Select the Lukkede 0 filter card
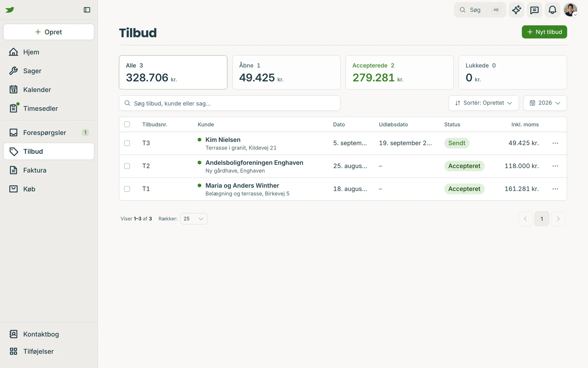This screenshot has width=588, height=368. (513, 72)
